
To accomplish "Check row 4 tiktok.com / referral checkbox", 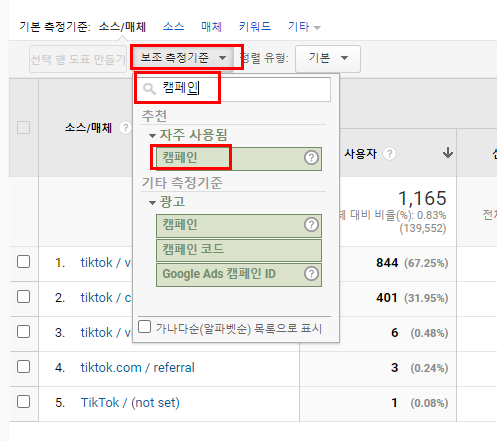I will pyautogui.click(x=23, y=367).
